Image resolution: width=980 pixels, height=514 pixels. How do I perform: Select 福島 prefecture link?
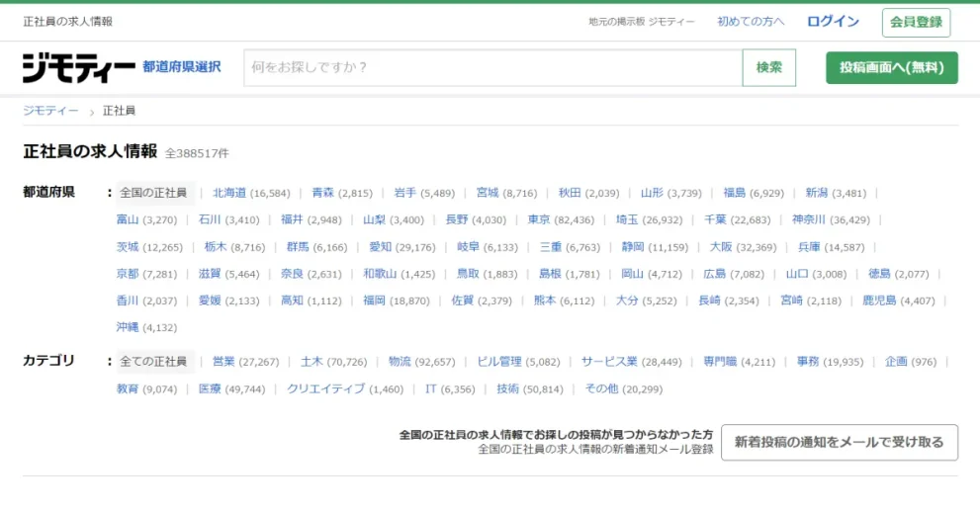[x=735, y=193]
